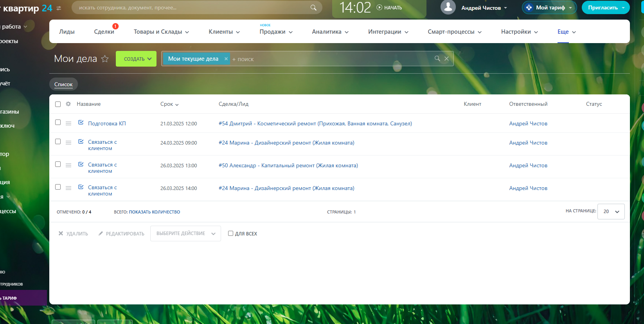The image size is (644, 324).
Task: Click 'Андрей Чистов' in the 'Подготовка КП' row
Action: (x=528, y=123)
